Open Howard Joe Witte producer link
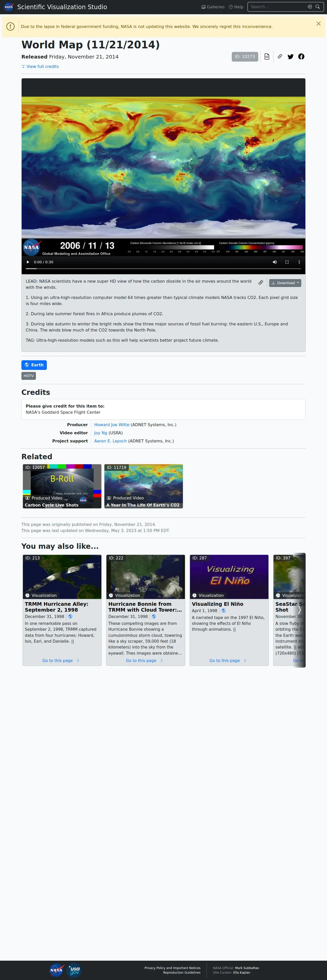327x980 pixels. [112, 425]
